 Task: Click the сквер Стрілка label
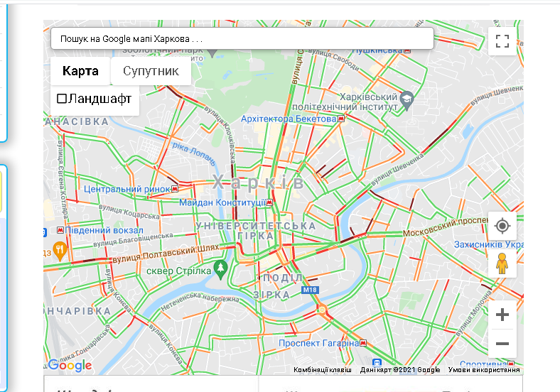coord(179,271)
